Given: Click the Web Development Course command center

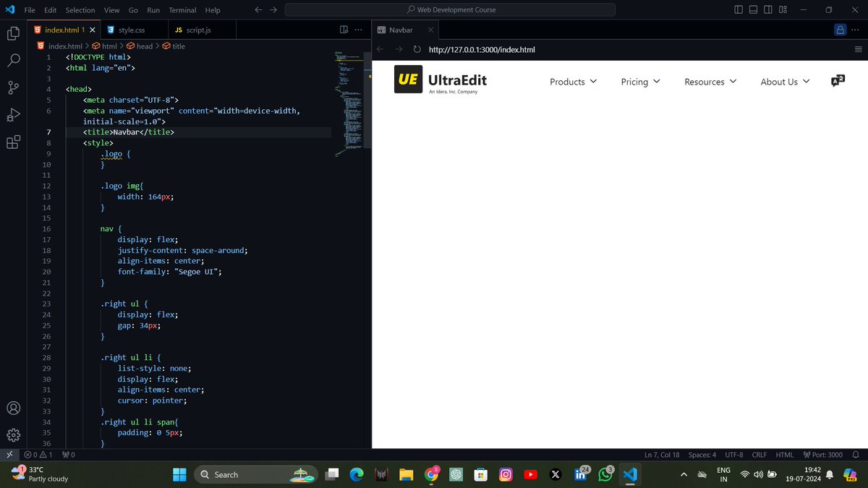Looking at the screenshot, I should click(x=450, y=10).
